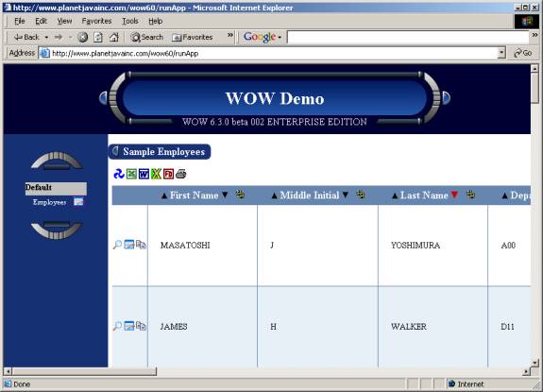
Task: Click the red PDF export icon
Action: click(x=168, y=174)
